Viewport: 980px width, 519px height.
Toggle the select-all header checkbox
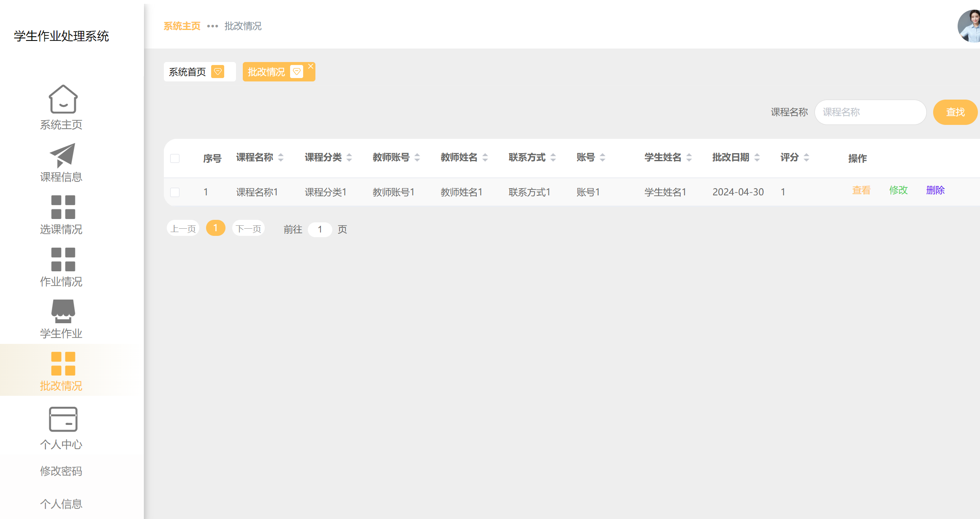pyautogui.click(x=175, y=158)
